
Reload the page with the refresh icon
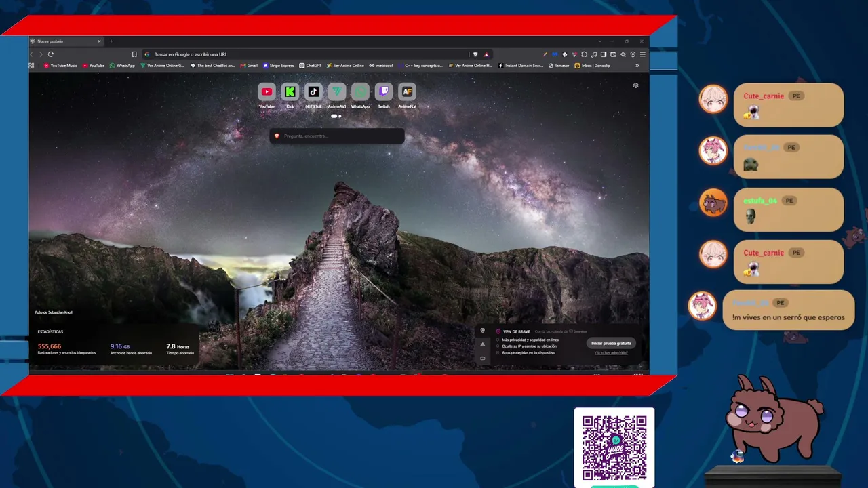click(51, 54)
